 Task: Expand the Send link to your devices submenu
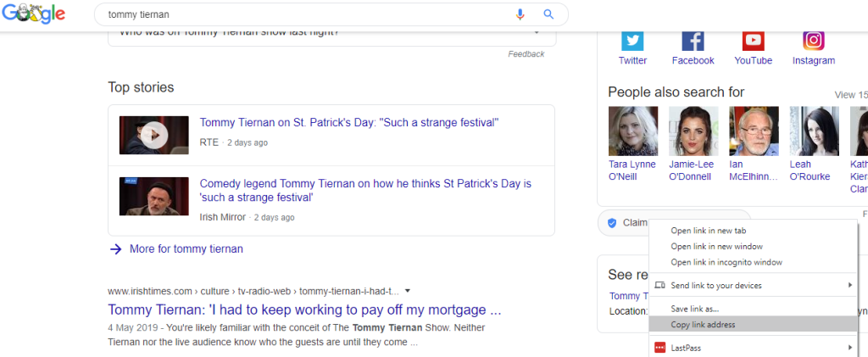(849, 286)
